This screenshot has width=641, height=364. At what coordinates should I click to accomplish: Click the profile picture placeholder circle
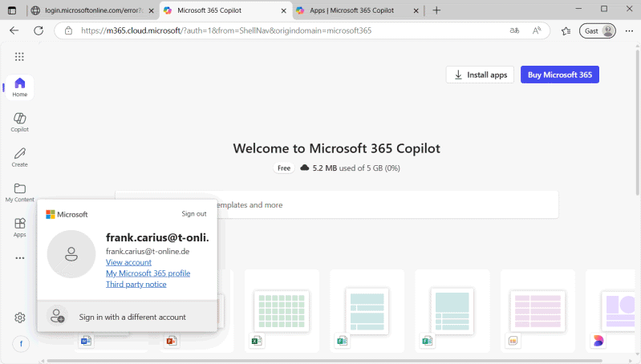(71, 254)
